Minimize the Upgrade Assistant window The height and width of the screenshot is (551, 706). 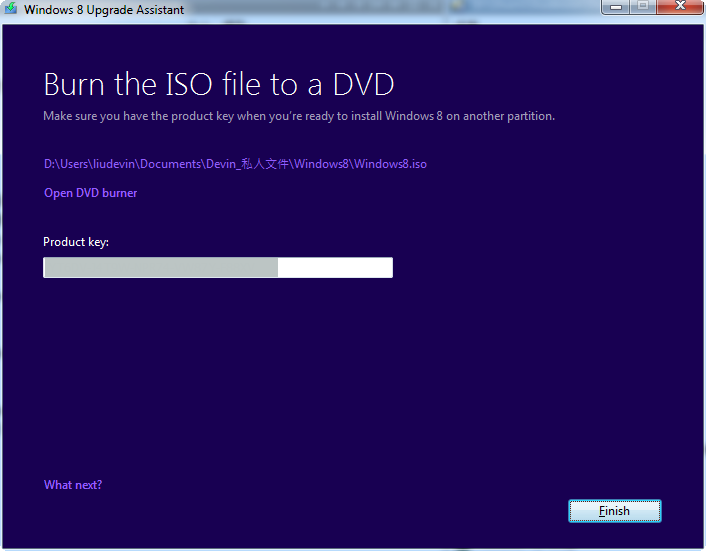click(x=615, y=6)
